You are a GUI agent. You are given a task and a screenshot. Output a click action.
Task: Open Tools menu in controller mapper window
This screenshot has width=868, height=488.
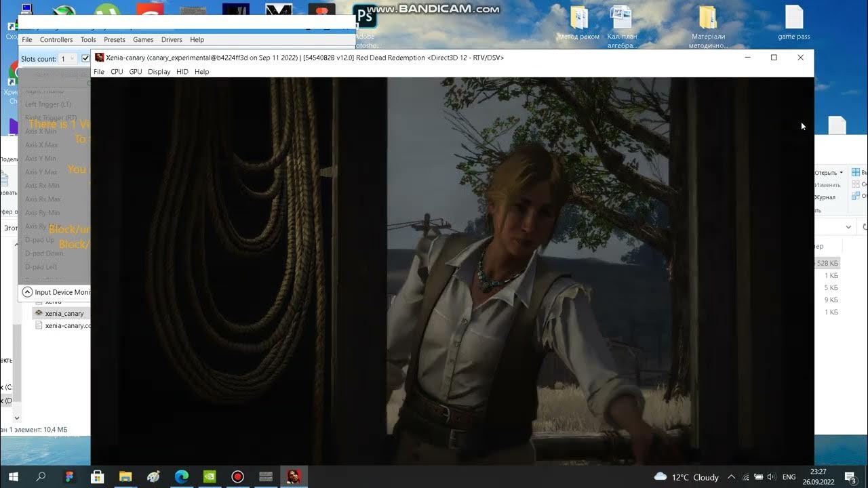[88, 40]
